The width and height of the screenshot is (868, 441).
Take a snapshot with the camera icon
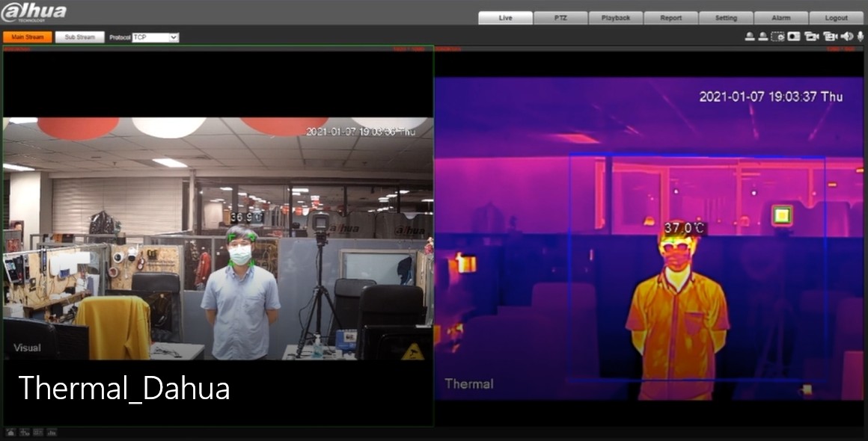click(794, 37)
